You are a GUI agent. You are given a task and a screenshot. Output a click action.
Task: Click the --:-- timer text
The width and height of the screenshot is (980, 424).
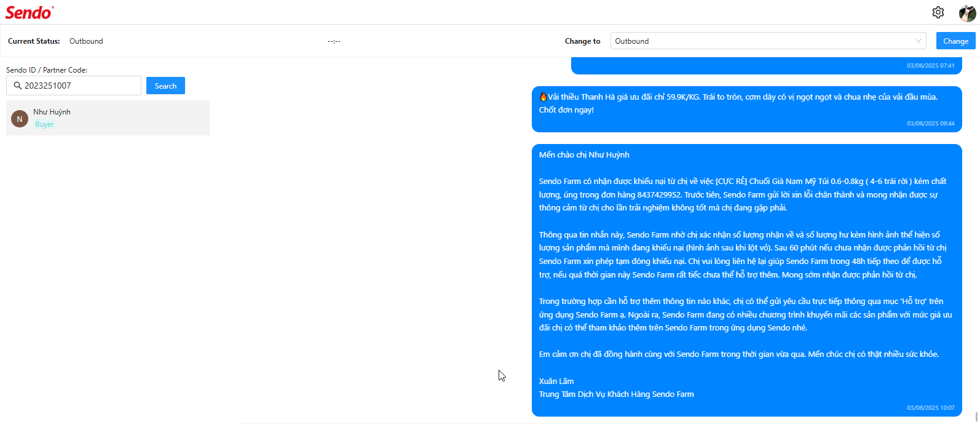click(334, 41)
